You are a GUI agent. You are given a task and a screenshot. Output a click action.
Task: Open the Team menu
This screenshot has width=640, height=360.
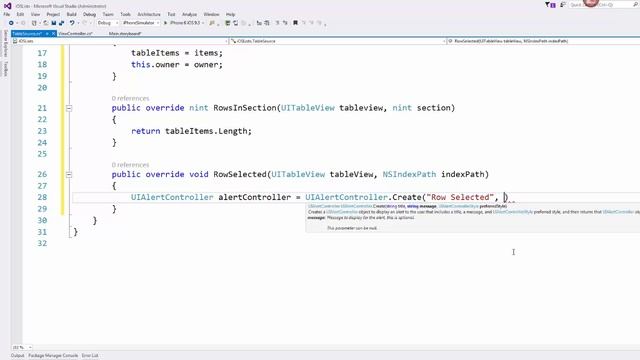point(108,14)
